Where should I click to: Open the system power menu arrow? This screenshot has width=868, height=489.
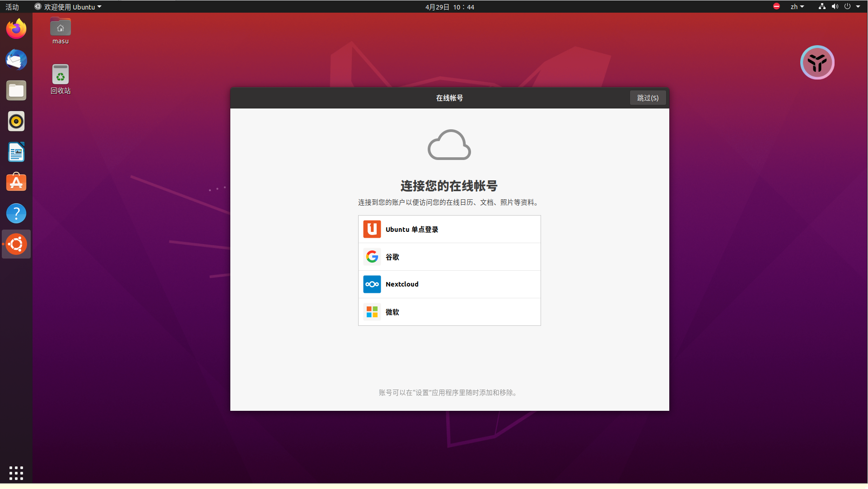click(858, 7)
